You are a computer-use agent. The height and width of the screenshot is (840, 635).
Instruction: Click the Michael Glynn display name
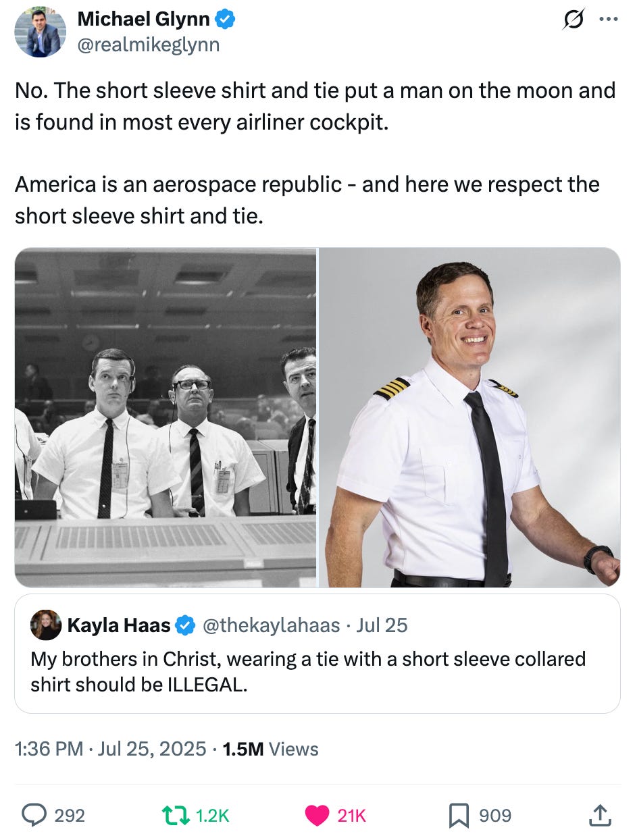tap(143, 20)
